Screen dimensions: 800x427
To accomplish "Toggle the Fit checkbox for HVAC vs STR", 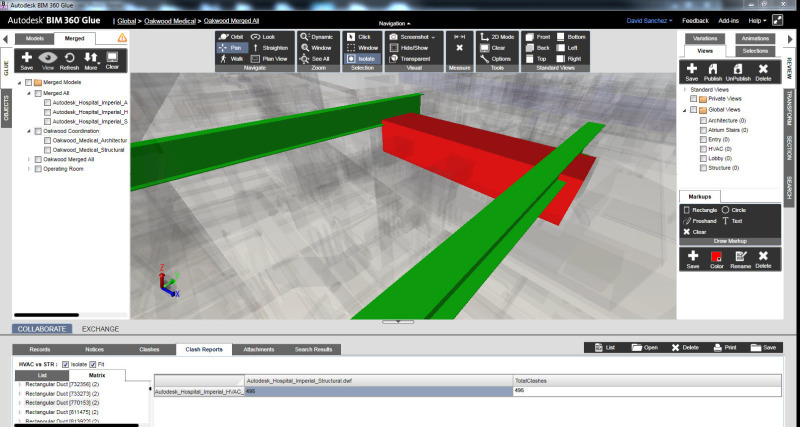I will [x=92, y=364].
